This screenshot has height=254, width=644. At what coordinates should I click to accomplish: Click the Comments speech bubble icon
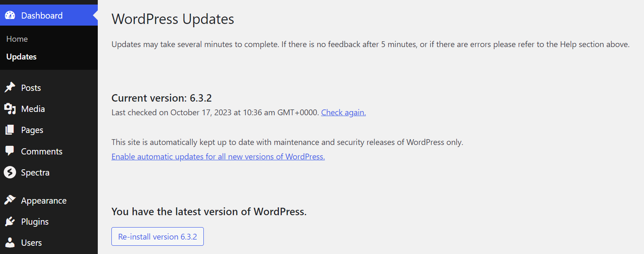(10, 151)
